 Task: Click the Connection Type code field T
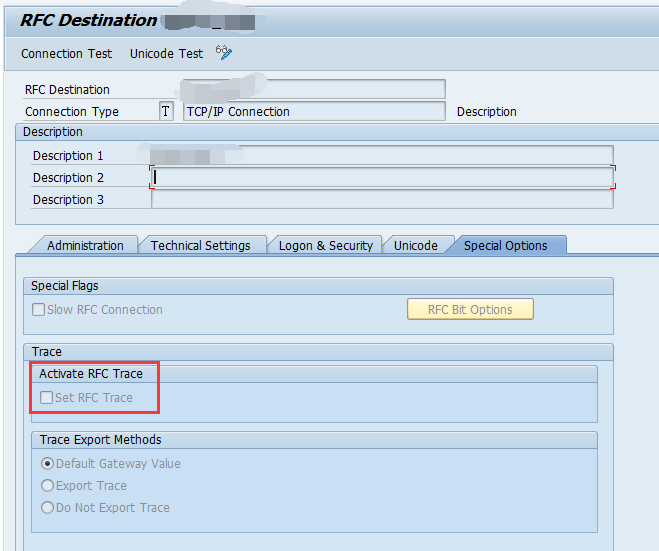(166, 111)
